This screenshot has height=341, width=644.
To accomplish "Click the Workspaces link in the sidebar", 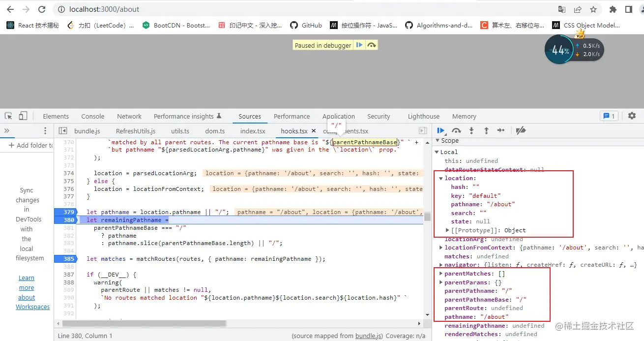I will [x=32, y=307].
